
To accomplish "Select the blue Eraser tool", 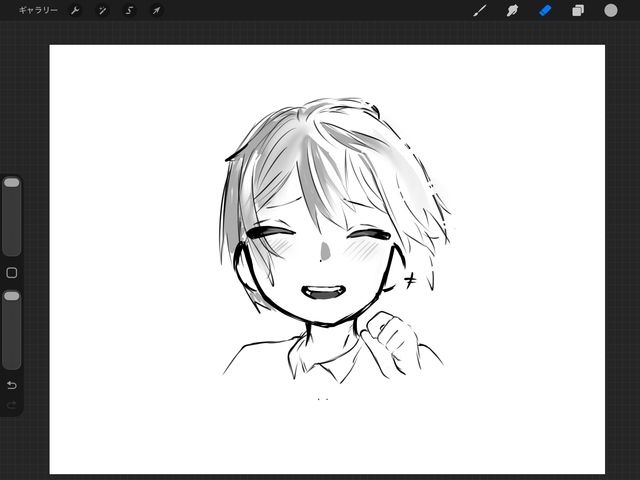I will coord(545,10).
